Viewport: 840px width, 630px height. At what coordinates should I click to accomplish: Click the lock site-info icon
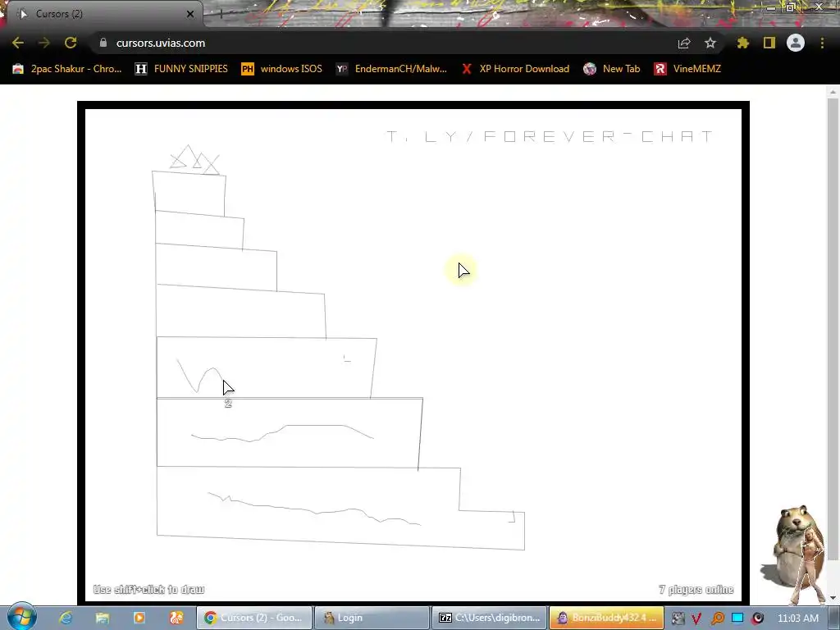[x=103, y=43]
